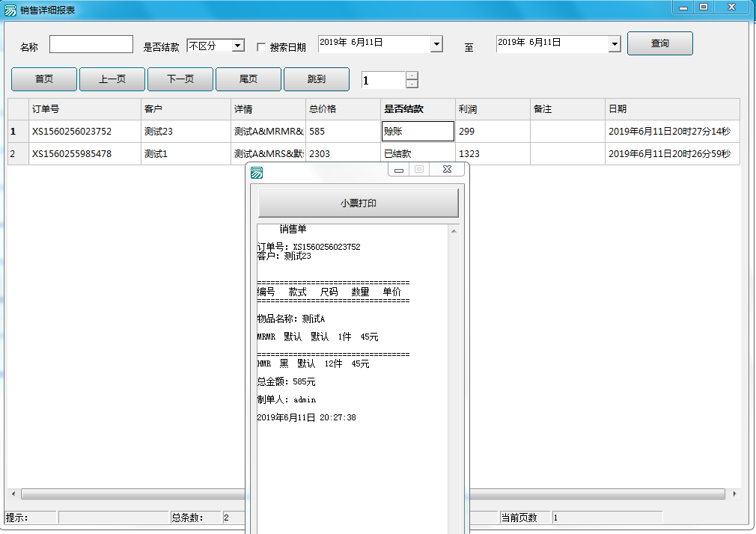Click date cell 20时26分59秒
This screenshot has height=534, width=756.
672,154
